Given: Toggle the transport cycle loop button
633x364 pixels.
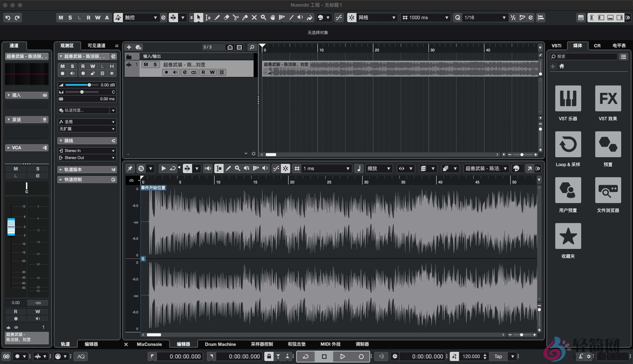Looking at the screenshot, I should tap(305, 356).
